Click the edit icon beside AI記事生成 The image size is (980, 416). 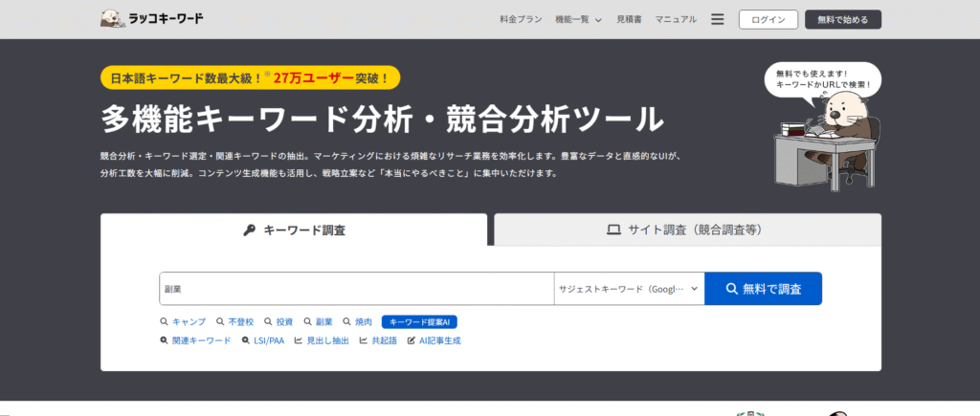point(412,341)
